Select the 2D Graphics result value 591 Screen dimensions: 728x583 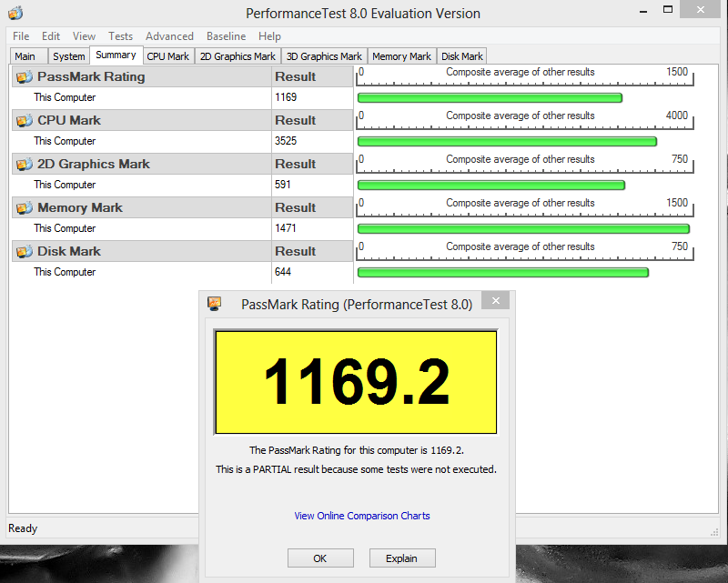[x=283, y=185]
